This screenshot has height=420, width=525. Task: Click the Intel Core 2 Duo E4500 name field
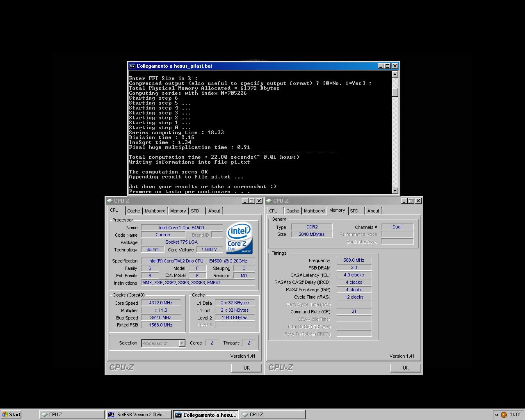coord(182,228)
